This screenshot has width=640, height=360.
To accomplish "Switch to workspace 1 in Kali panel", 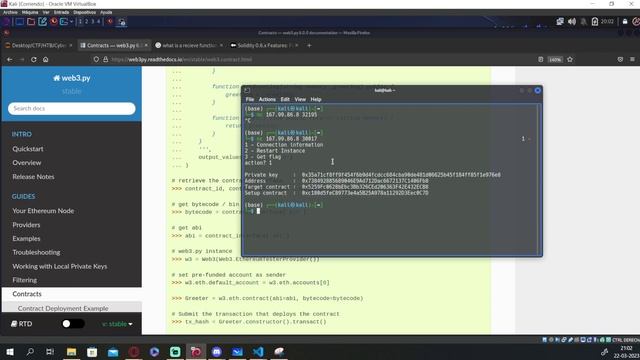I will pyautogui.click(x=80, y=22).
